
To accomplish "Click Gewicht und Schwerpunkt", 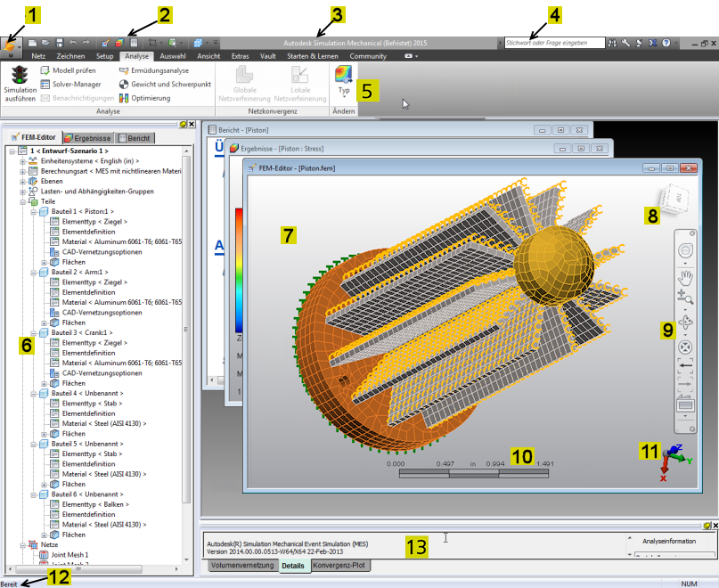I will 165,84.
